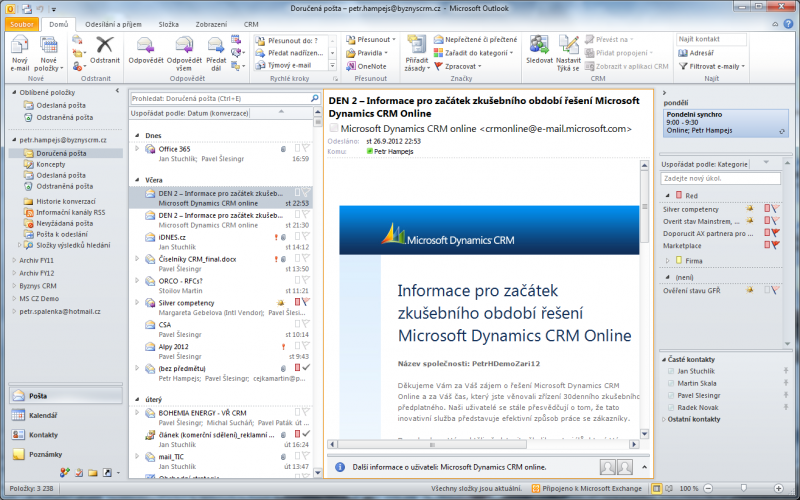
Task: Click the Týmový e-mail quick step
Action: tap(291, 65)
